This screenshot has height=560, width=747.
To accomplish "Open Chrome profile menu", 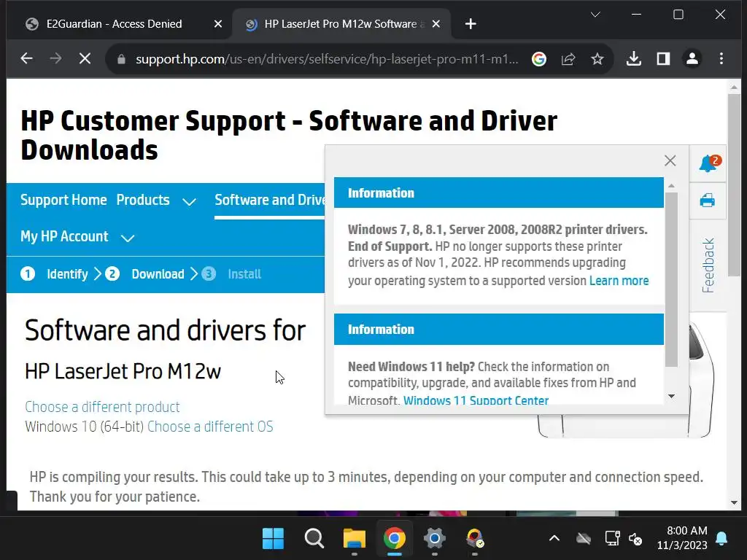I will pyautogui.click(x=692, y=58).
